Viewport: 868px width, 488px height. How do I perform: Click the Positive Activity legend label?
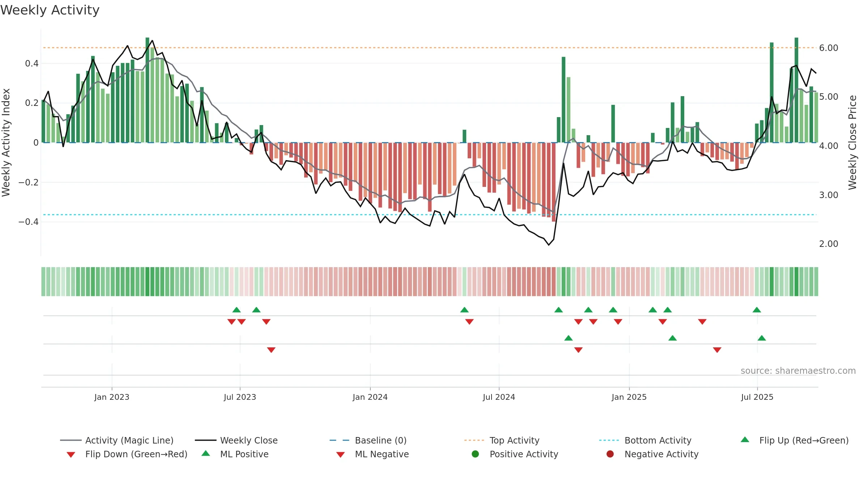coord(524,454)
